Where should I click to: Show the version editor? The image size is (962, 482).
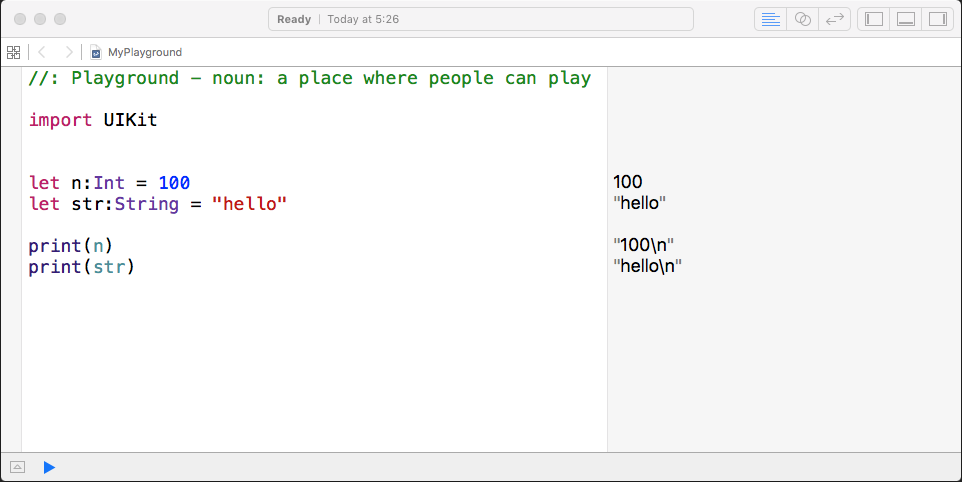click(x=834, y=19)
